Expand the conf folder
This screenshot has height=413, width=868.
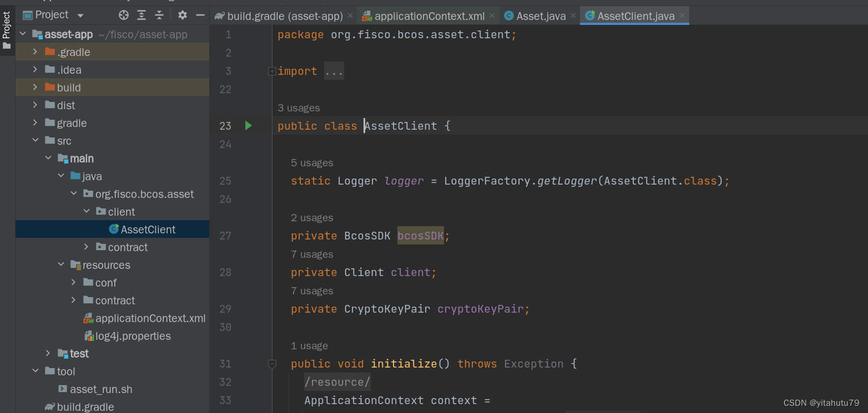point(73,283)
